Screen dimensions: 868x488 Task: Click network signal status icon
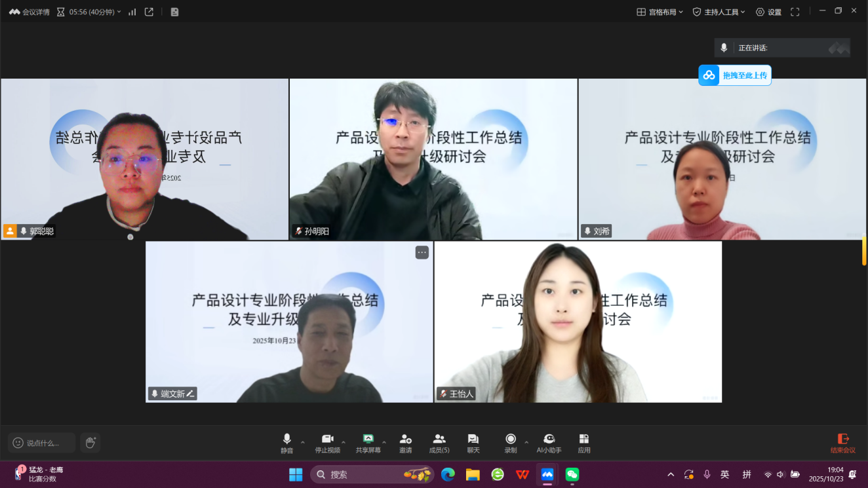pyautogui.click(x=132, y=12)
